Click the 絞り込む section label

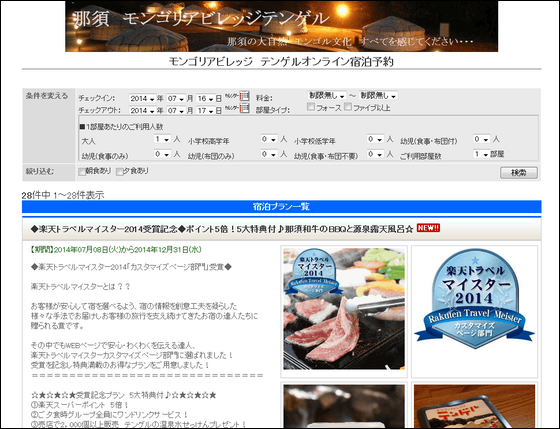tap(40, 171)
